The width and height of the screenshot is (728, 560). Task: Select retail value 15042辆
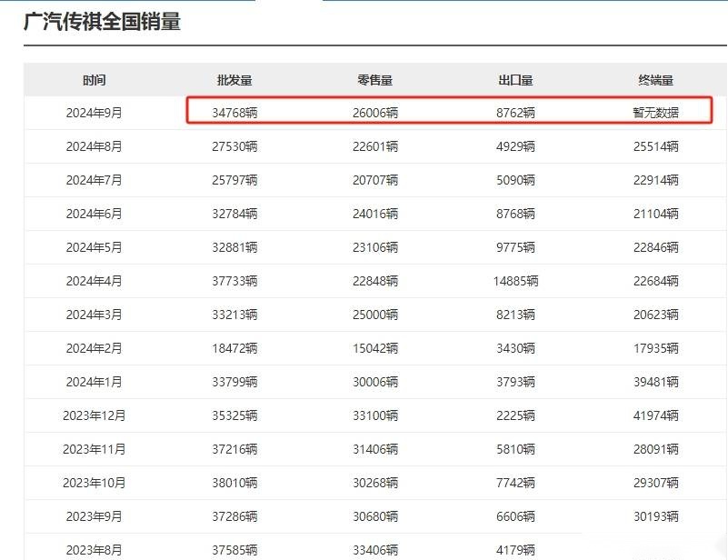pyautogui.click(x=375, y=349)
